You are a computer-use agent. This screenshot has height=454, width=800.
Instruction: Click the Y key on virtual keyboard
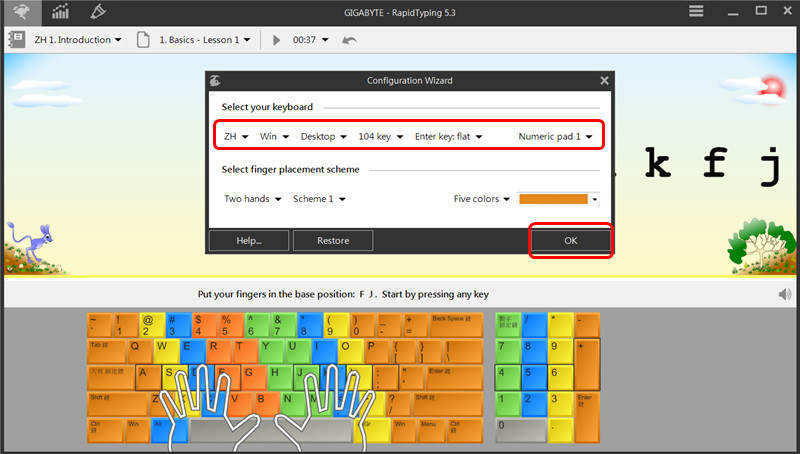271,351
